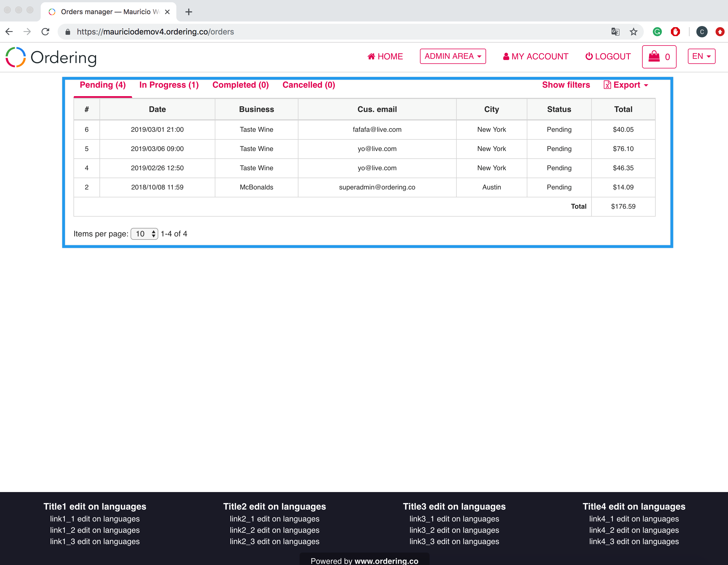728x565 pixels.
Task: Open a new browser tab
Action: [189, 12]
